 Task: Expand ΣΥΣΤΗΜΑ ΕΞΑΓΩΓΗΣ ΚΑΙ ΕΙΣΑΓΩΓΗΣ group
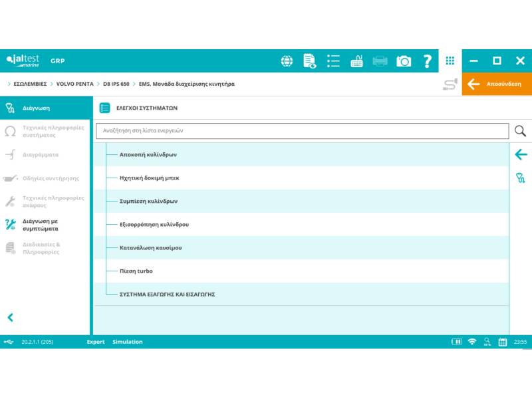coord(167,294)
